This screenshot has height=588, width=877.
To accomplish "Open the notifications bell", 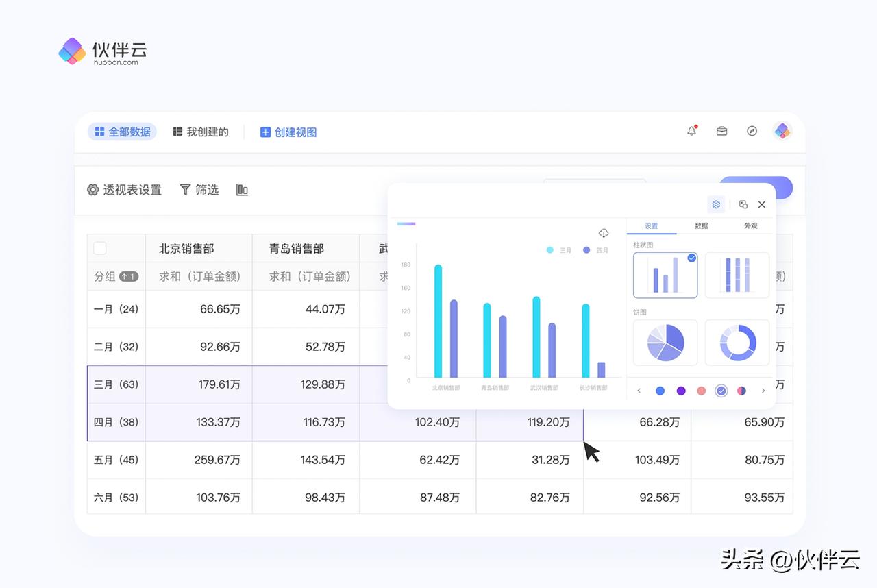I will click(691, 130).
